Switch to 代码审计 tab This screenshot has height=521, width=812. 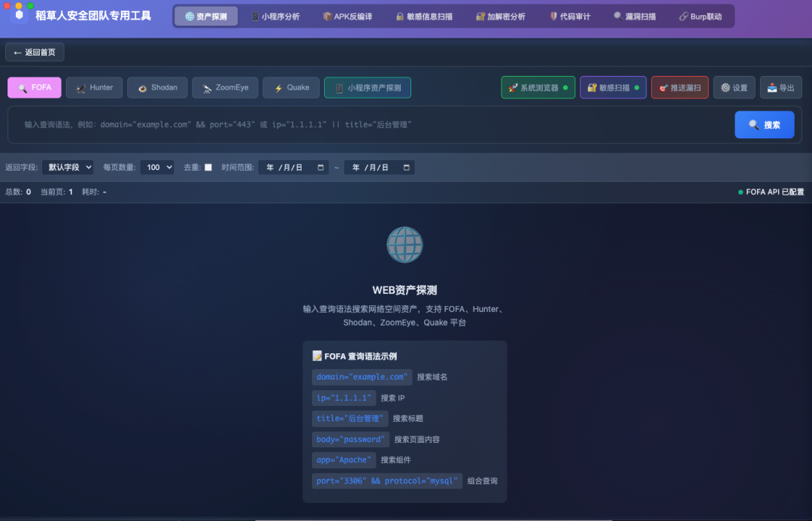click(570, 16)
